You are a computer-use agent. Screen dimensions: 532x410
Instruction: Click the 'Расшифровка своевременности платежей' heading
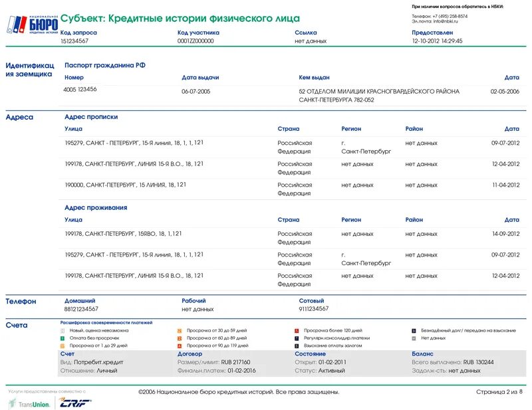[x=106, y=322]
